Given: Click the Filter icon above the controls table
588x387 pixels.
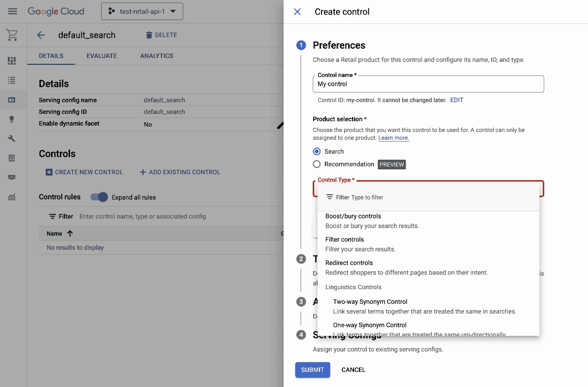Looking at the screenshot, I should 53,216.
